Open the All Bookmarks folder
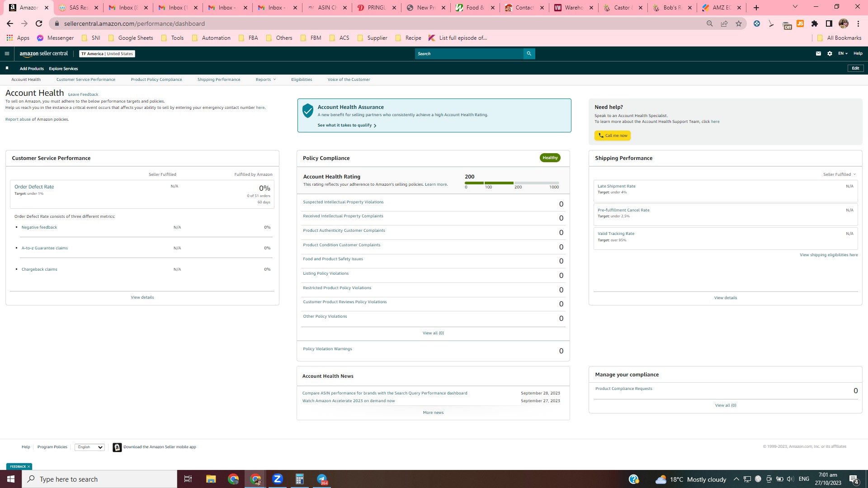Screen dimensions: 868x488 tap(839, 38)
